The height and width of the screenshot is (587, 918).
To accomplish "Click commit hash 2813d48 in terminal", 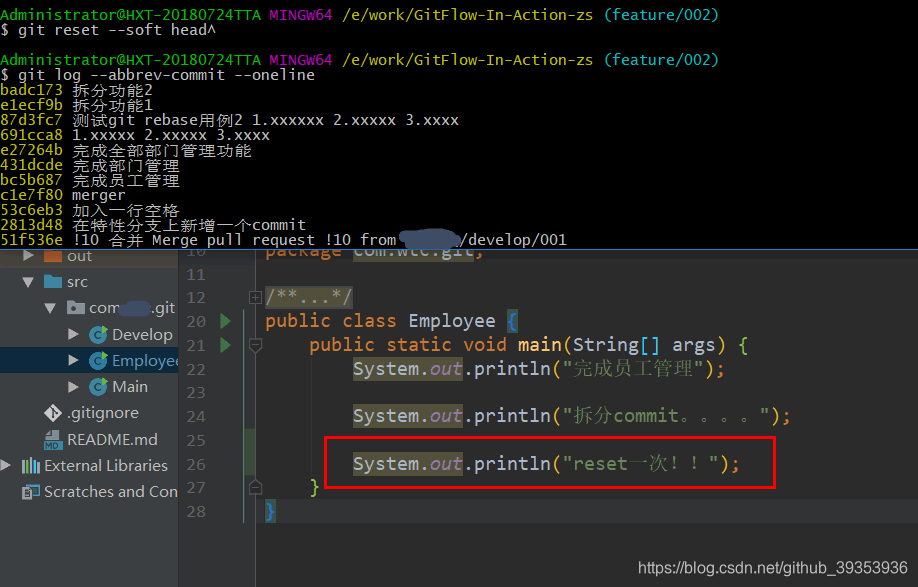I will (31, 225).
